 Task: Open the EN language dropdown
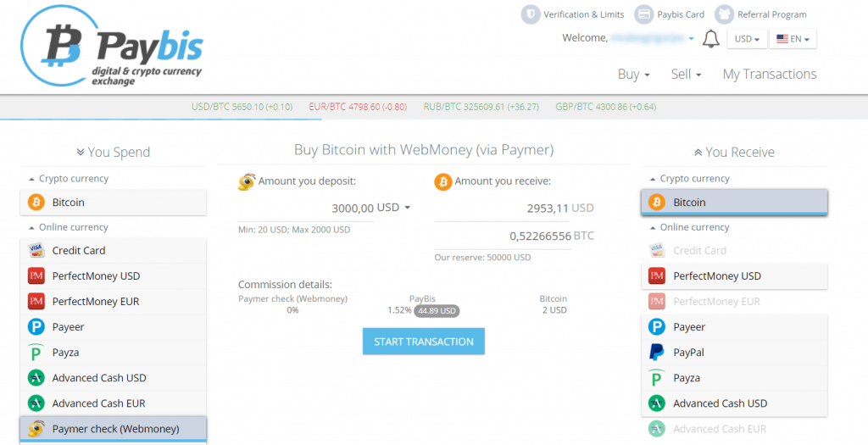point(793,39)
